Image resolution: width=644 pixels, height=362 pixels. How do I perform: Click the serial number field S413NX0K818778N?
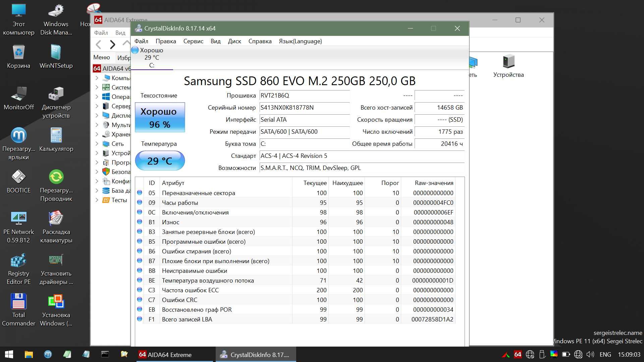click(305, 107)
